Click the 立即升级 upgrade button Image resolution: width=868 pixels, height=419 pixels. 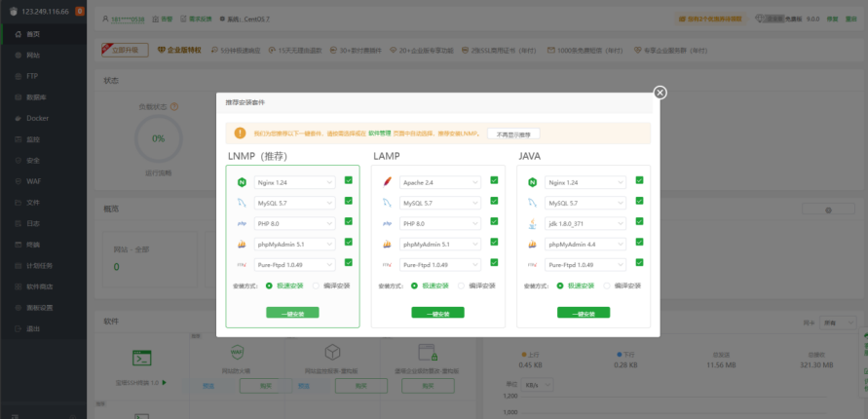pos(125,50)
